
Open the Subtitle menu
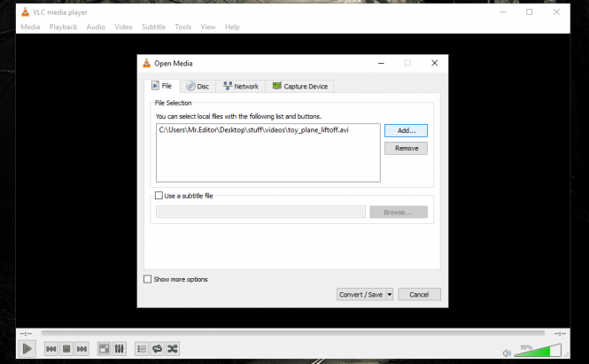[153, 27]
